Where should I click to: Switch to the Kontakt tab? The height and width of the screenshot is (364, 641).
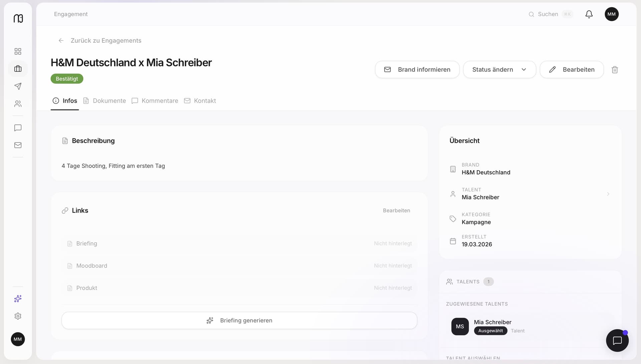click(200, 101)
